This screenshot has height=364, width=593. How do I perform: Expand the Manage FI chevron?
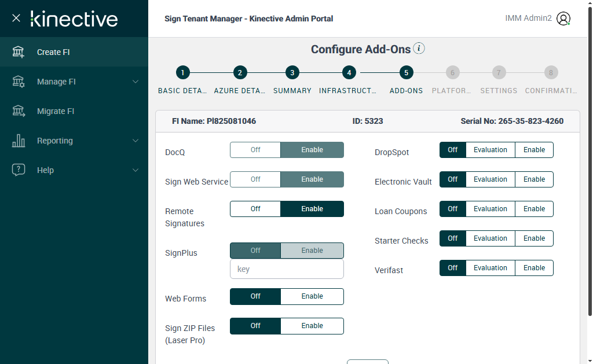[136, 82]
